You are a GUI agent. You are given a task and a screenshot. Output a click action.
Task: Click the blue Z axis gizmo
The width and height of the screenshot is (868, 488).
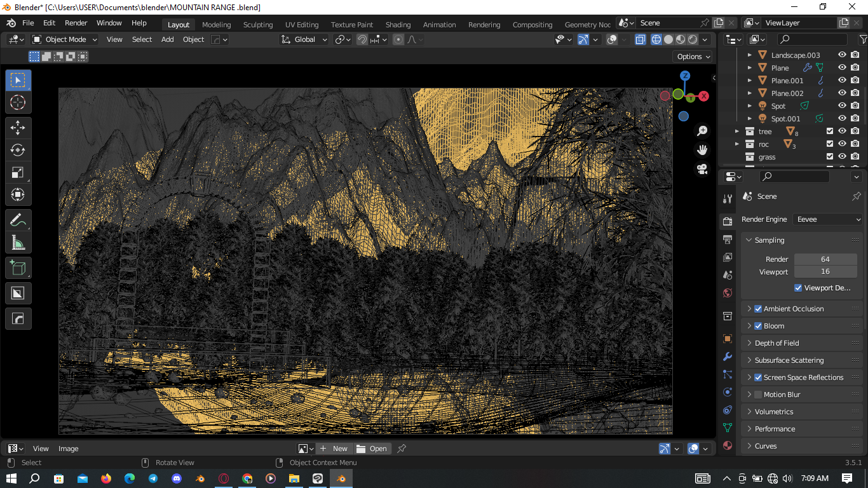(685, 76)
